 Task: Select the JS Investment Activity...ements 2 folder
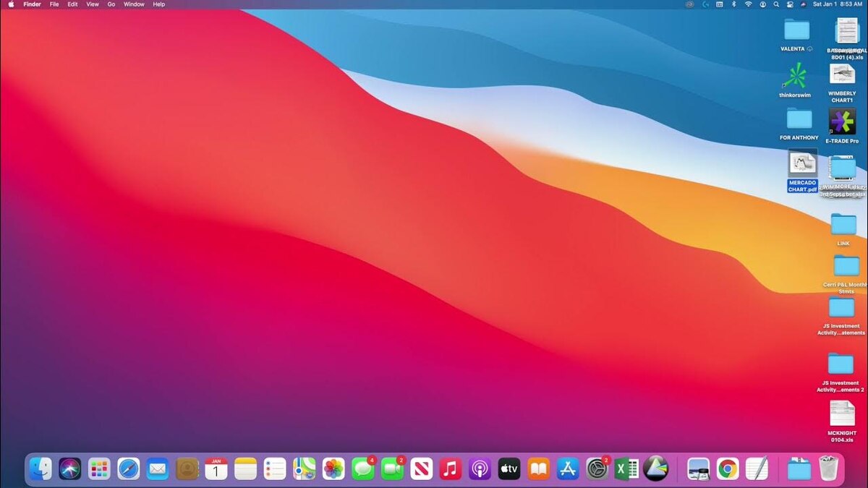(x=841, y=372)
